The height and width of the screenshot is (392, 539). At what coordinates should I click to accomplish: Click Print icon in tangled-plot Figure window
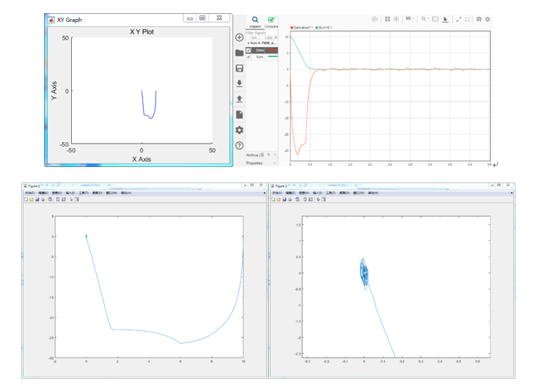290,199
